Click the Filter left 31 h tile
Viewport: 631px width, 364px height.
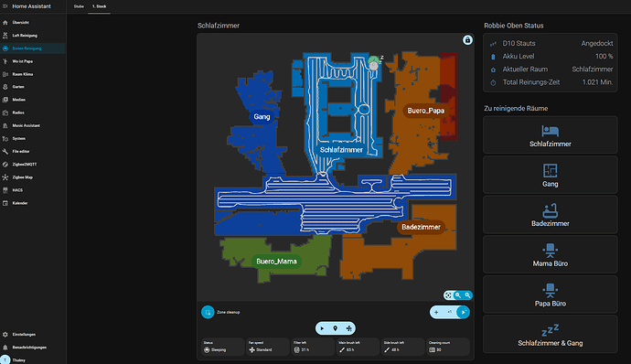313,347
